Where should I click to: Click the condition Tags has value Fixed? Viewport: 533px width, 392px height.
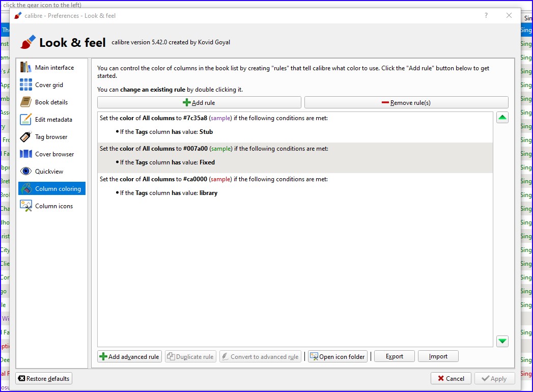point(165,162)
